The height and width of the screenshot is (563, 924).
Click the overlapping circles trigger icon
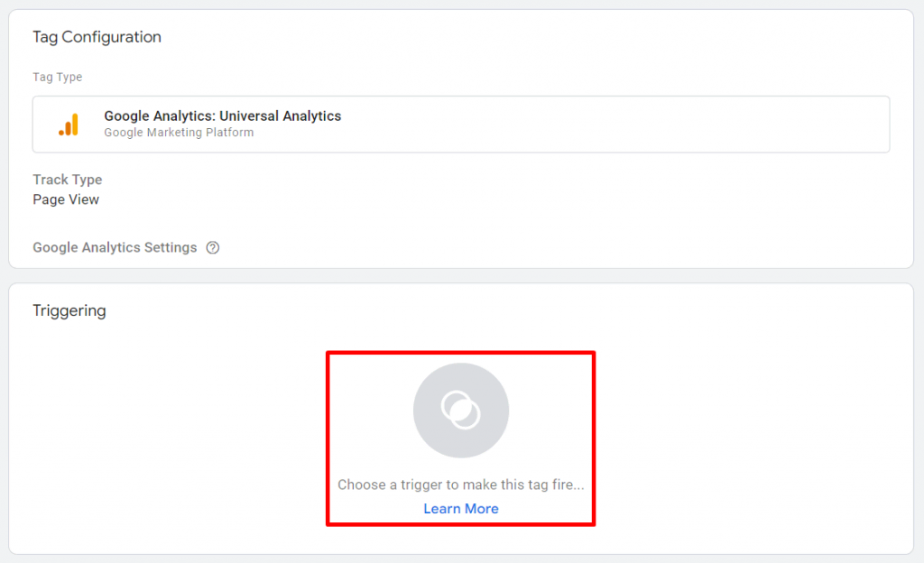[461, 411]
